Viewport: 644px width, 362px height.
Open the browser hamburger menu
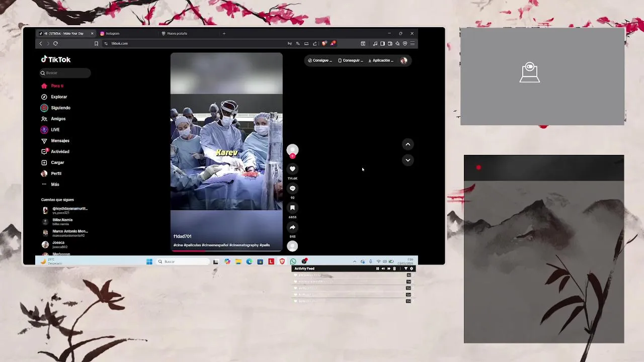click(413, 44)
